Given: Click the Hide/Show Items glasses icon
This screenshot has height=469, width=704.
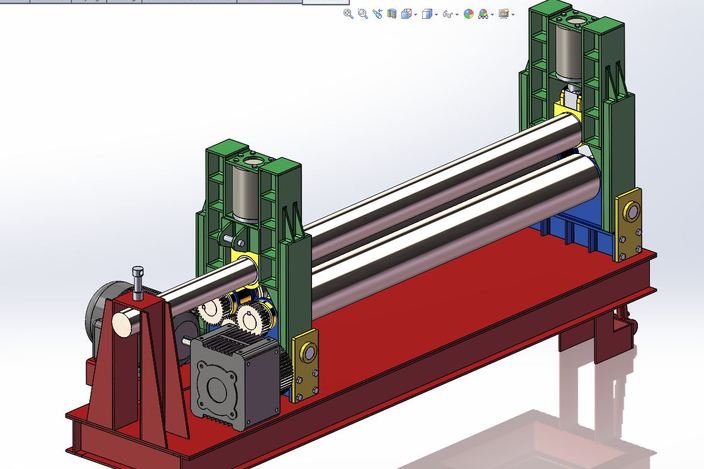Looking at the screenshot, I should point(448,14).
